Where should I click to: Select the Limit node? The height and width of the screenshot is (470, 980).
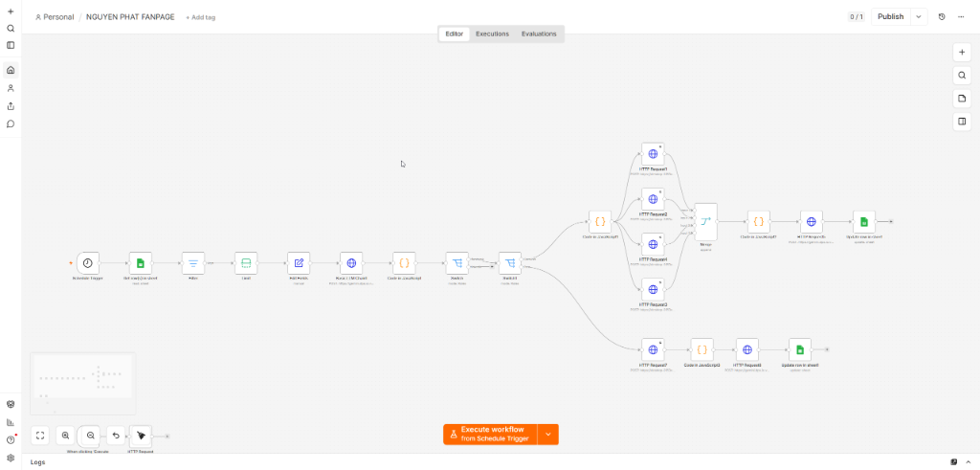point(246,263)
